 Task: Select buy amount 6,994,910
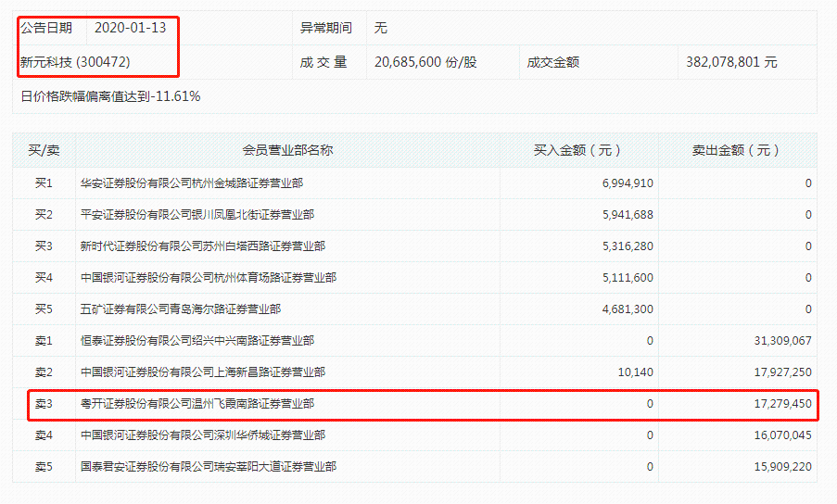(x=628, y=183)
